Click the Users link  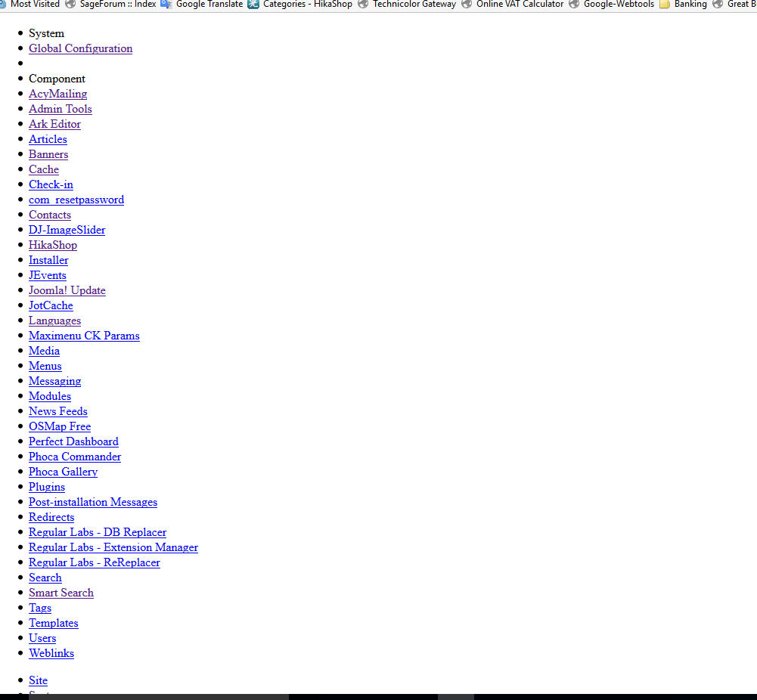tap(42, 638)
